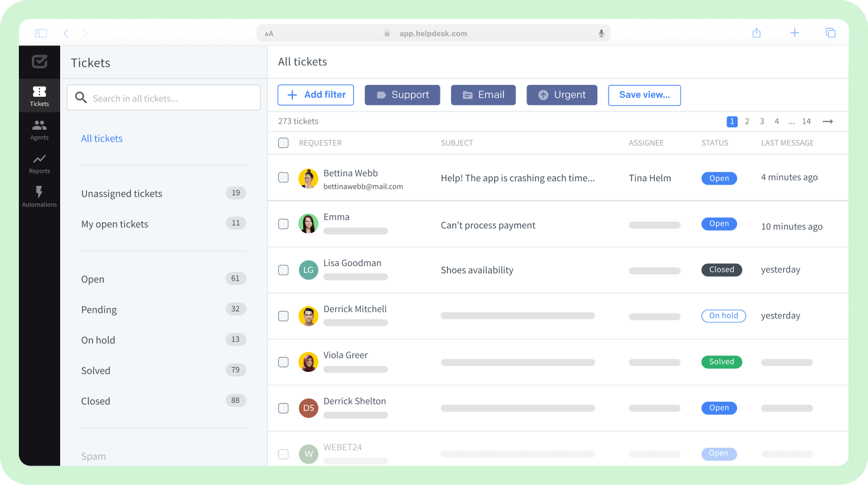Open a new browser tab with the plus icon
868x485 pixels.
794,33
